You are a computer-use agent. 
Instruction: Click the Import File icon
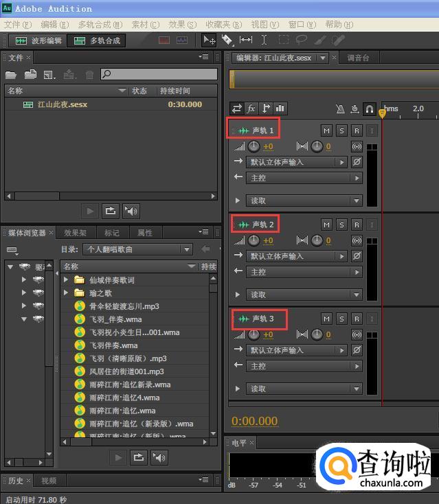(30, 75)
